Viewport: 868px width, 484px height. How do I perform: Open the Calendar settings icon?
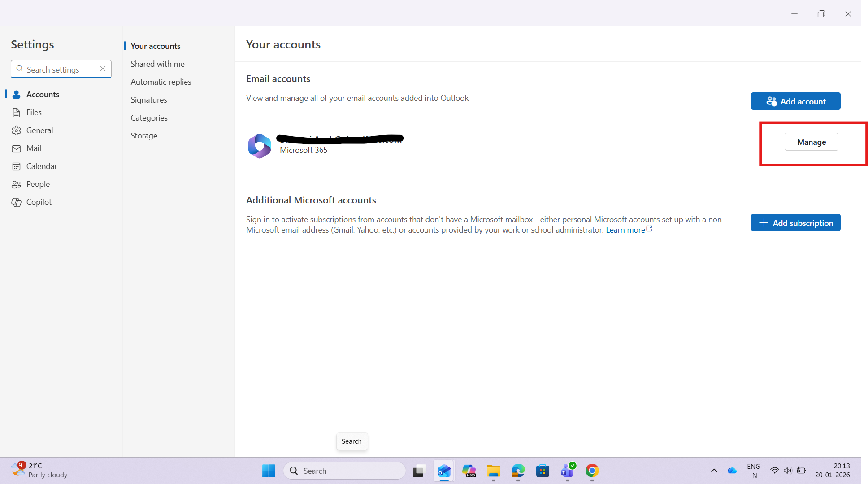tap(17, 166)
